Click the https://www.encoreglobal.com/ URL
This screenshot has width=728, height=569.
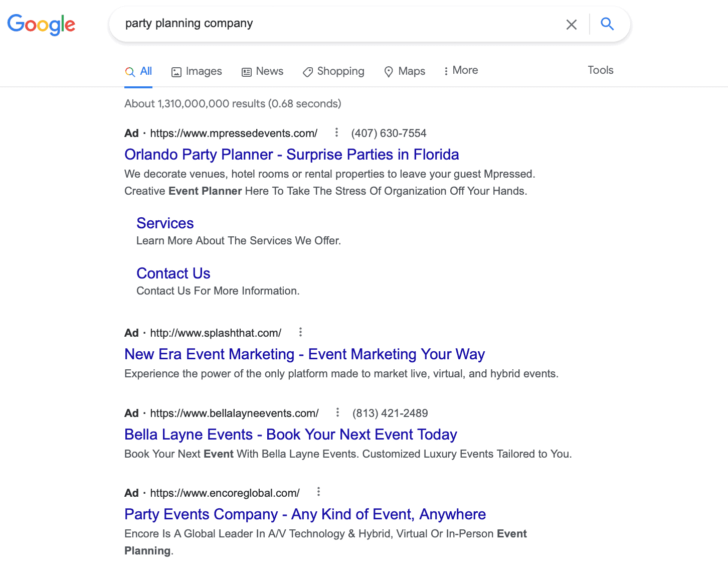point(225,493)
